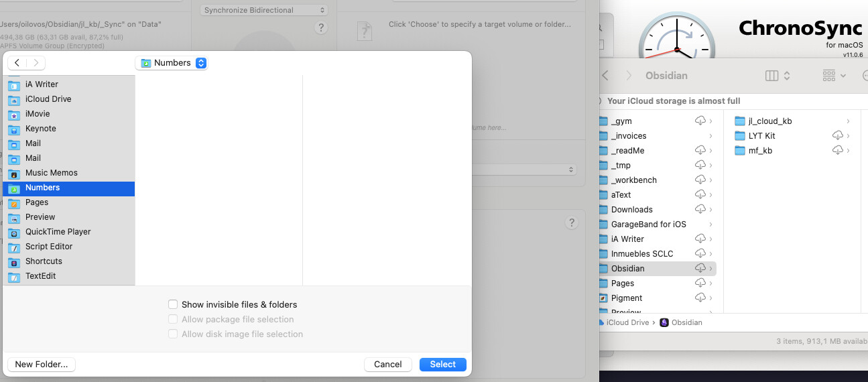Open the Numbers location popup

pyautogui.click(x=172, y=63)
